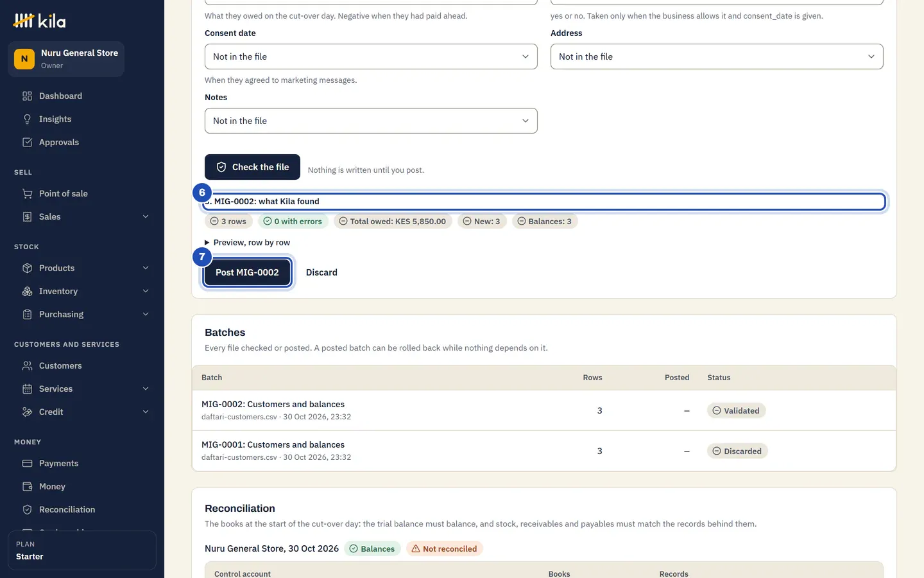Open the Notes column dropdown
The width and height of the screenshot is (924, 578).
pyautogui.click(x=371, y=121)
